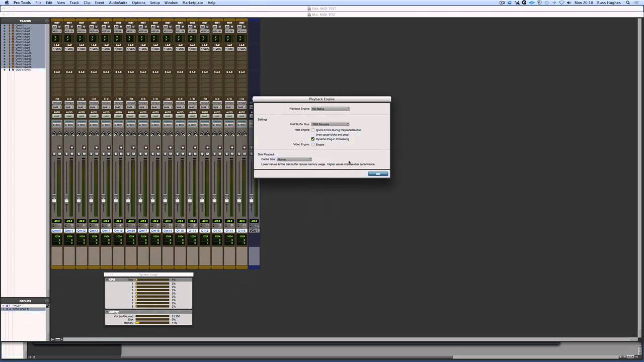Click the Omni1 comments area

coord(57,256)
